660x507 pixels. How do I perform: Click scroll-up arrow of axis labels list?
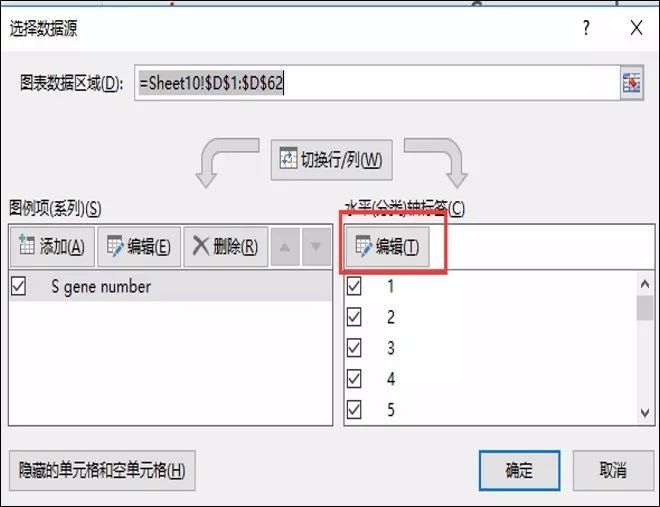pyautogui.click(x=645, y=284)
